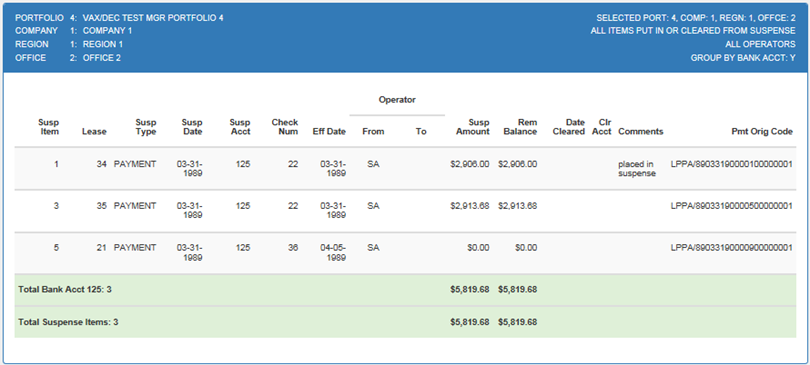
Task: Click payment code LPPA/89033190000100000001
Action: tap(731, 164)
